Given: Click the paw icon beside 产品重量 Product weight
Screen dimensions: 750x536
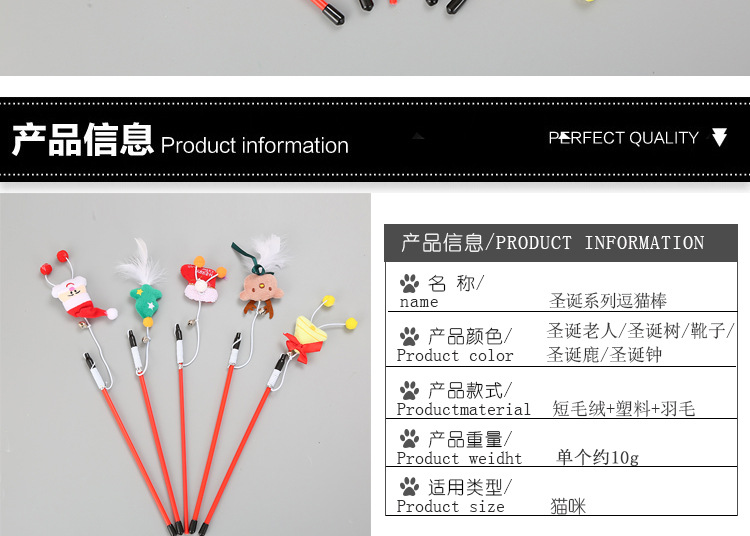Looking at the screenshot, I should 409,438.
